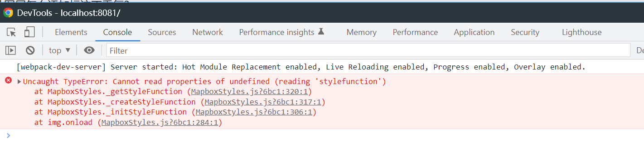Click the console prompt chevron

(x=8, y=135)
